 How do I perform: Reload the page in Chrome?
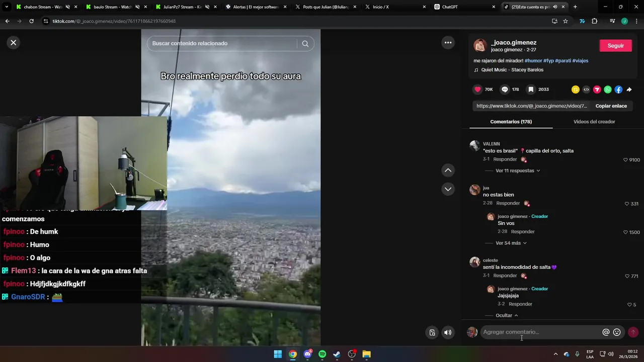click(x=31, y=21)
